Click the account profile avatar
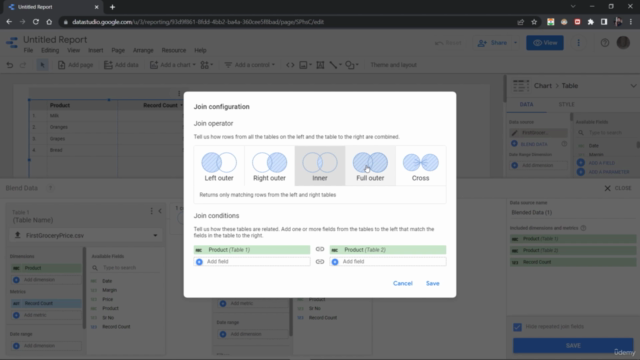Screen dimensions: 640x360 tap(623, 43)
